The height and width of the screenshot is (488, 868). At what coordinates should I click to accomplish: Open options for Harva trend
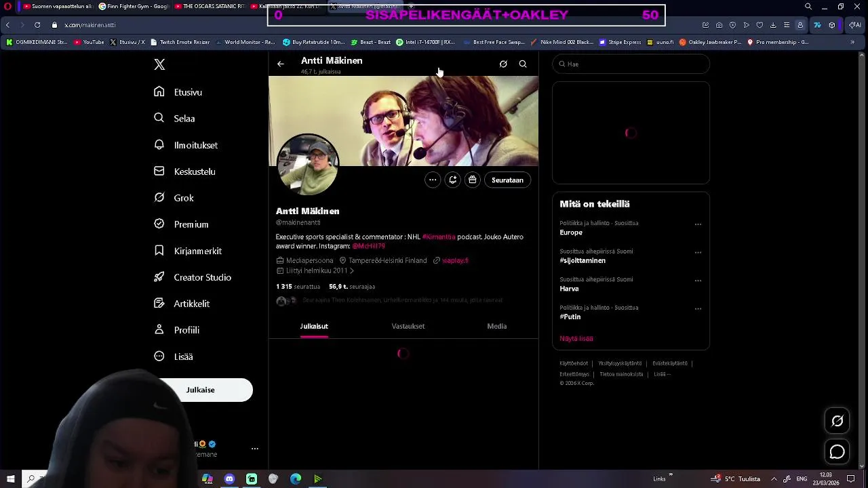pyautogui.click(x=698, y=280)
